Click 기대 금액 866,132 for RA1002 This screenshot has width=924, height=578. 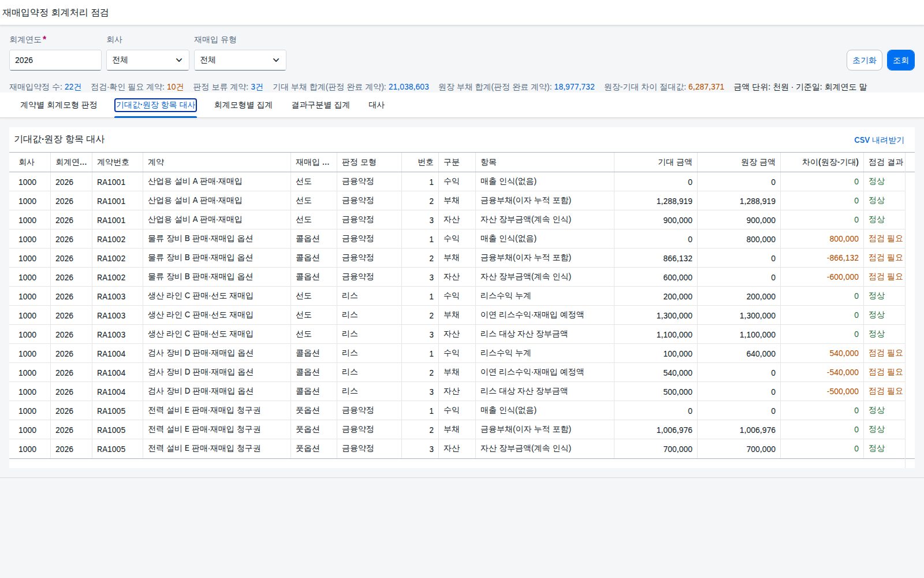677,258
